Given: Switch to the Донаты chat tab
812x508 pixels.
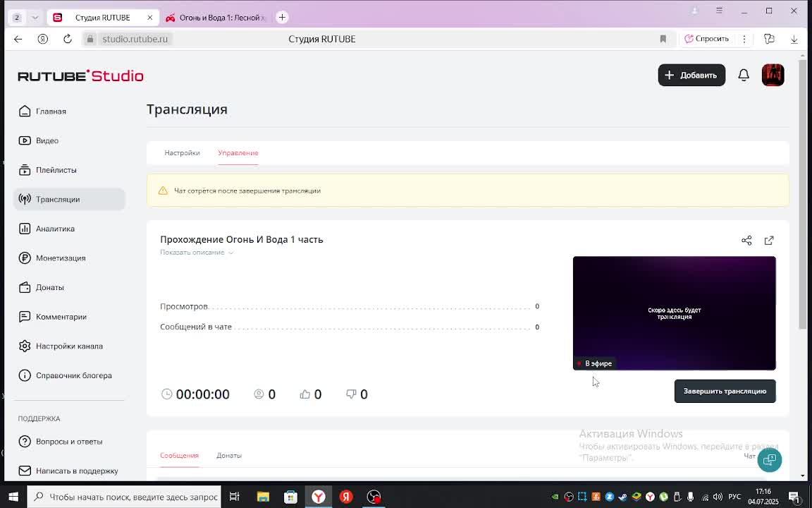Looking at the screenshot, I should tap(229, 455).
